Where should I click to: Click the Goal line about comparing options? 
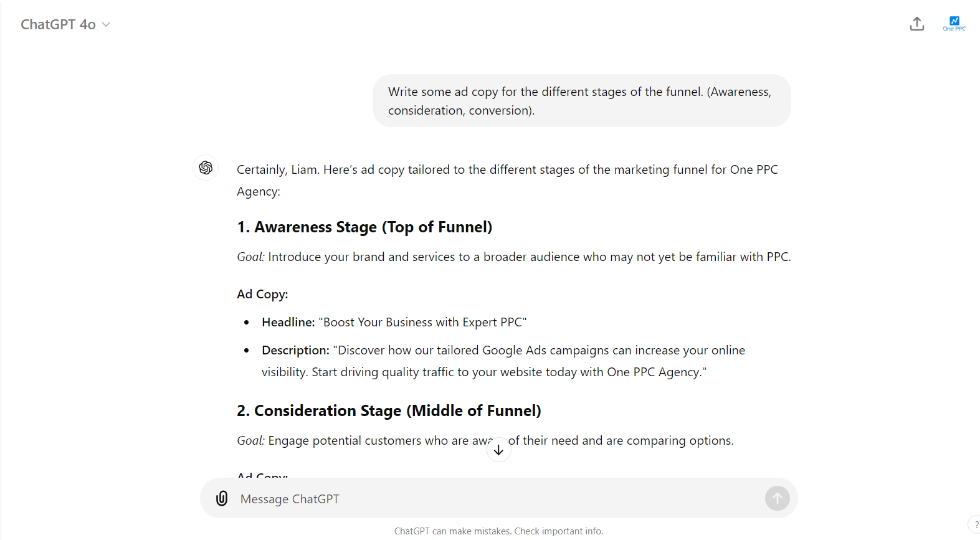pos(485,440)
